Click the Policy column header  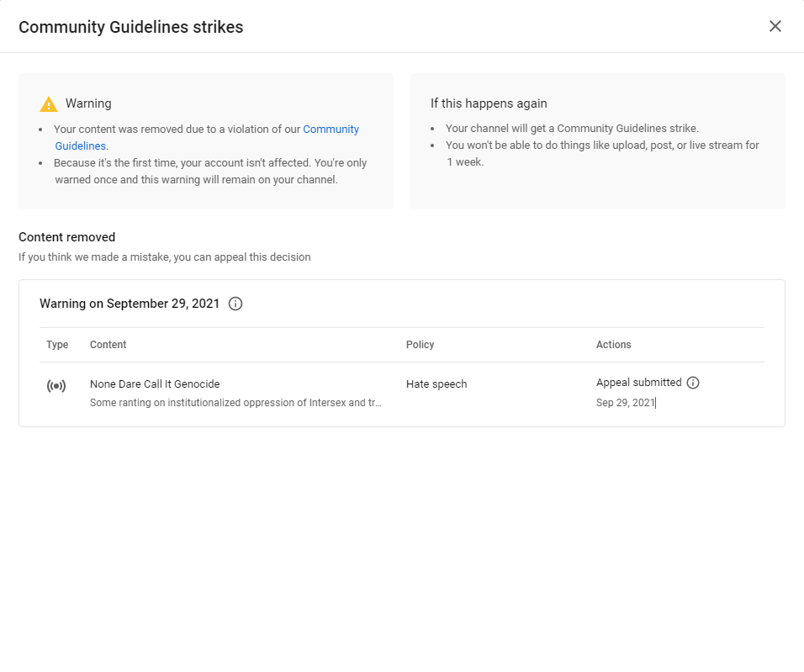[420, 345]
